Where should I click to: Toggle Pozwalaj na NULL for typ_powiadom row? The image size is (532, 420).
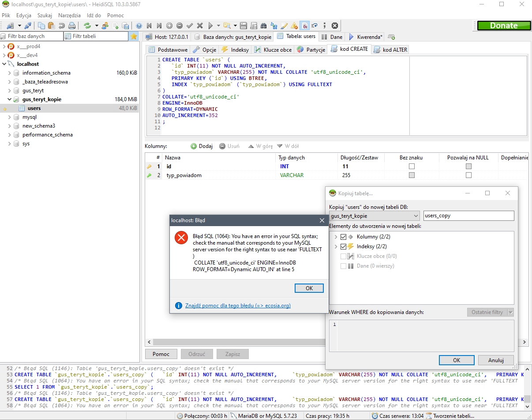pyautogui.click(x=468, y=175)
